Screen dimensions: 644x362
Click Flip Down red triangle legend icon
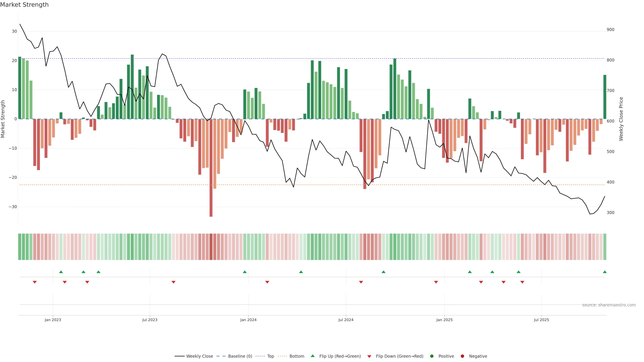369,356
